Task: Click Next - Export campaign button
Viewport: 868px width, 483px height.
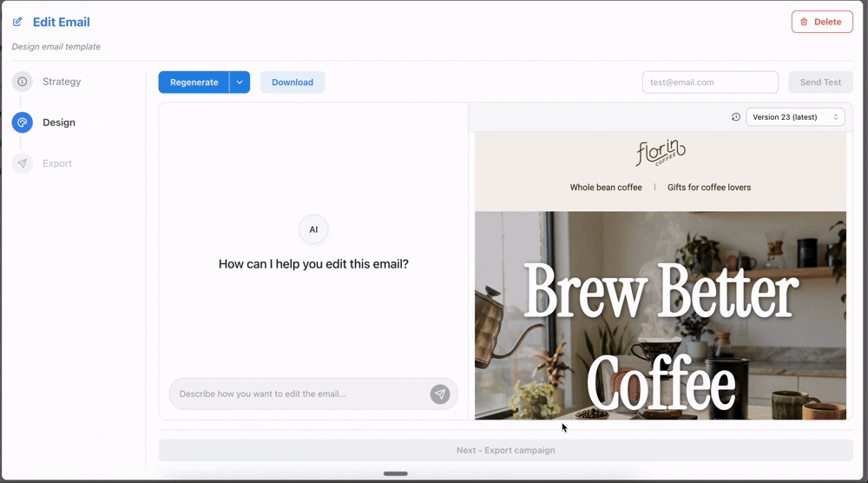Action: click(x=505, y=450)
